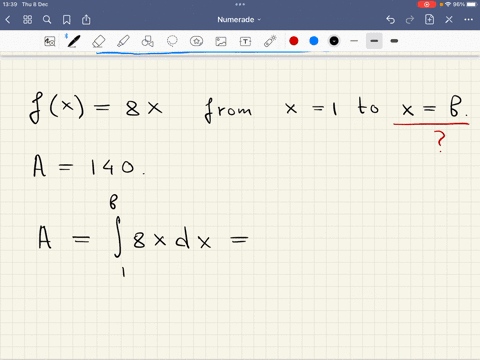The height and width of the screenshot is (360, 480).
Task: Select the Lasso selection tool
Action: [x=172, y=41]
